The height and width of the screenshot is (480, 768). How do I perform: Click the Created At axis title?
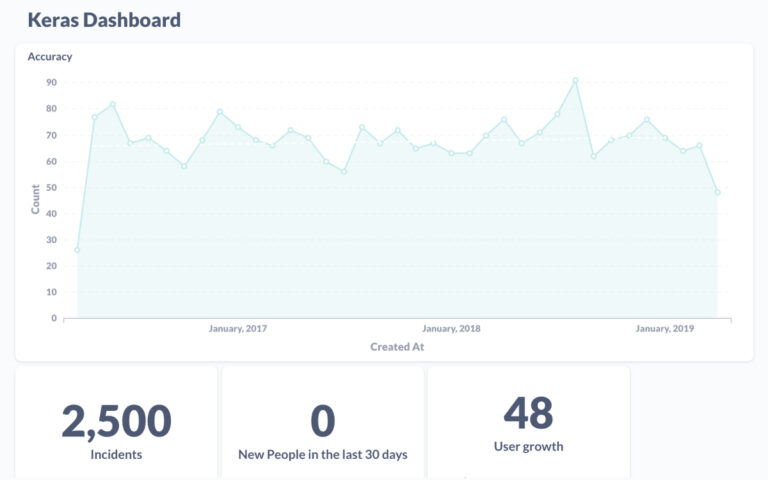pos(397,347)
